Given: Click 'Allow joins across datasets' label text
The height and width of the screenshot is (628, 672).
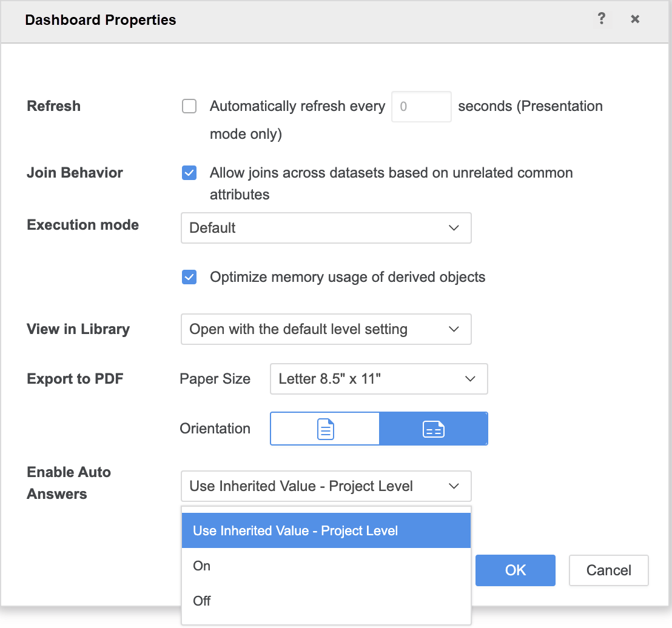Looking at the screenshot, I should 391,173.
